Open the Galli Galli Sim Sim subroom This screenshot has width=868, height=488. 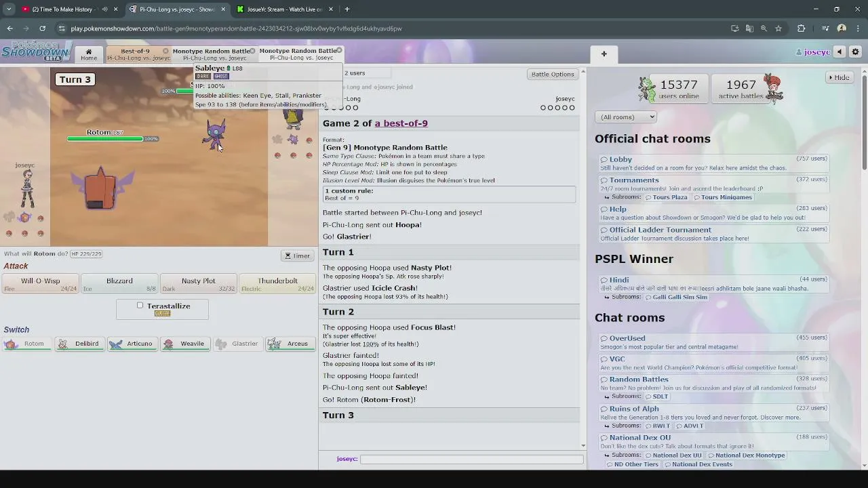675,297
